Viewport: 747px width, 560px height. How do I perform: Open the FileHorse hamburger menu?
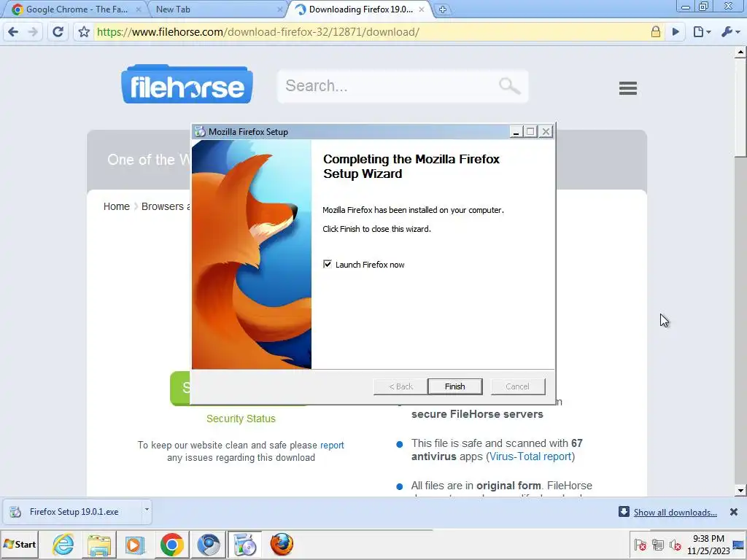(x=628, y=88)
